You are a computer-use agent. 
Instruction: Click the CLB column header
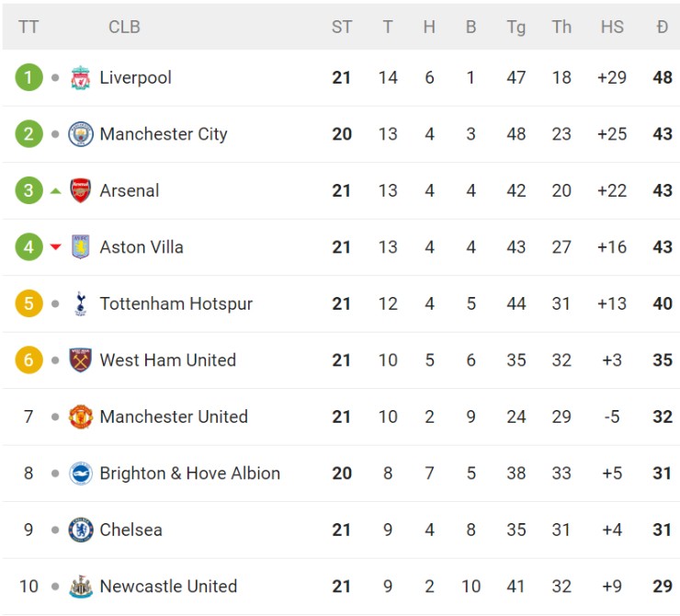click(124, 27)
